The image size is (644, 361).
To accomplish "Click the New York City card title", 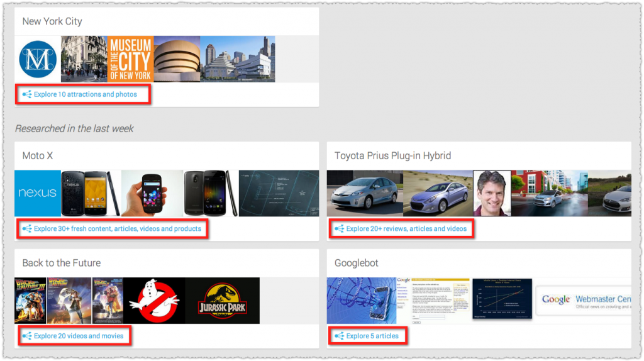I will coord(52,21).
